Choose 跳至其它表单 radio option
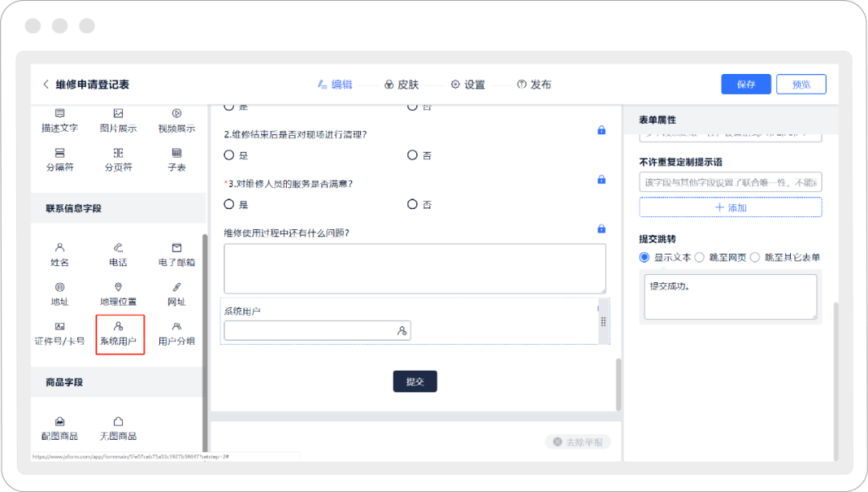 coord(755,257)
